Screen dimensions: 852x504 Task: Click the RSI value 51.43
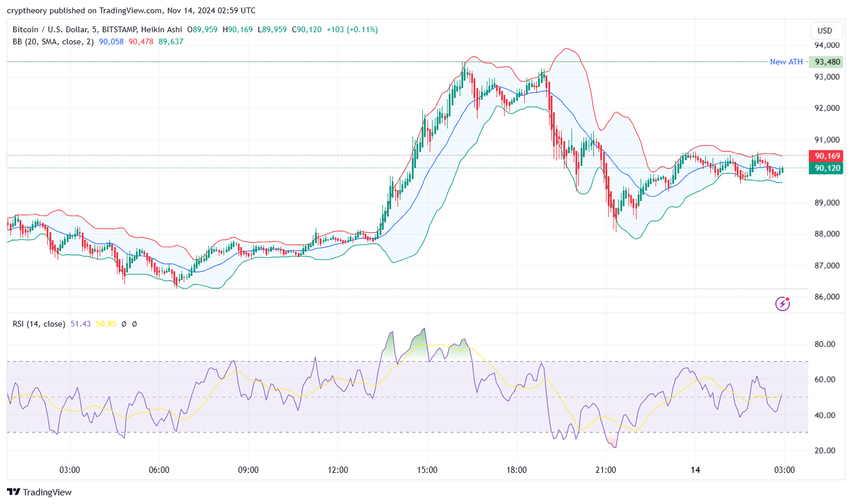pyautogui.click(x=81, y=324)
